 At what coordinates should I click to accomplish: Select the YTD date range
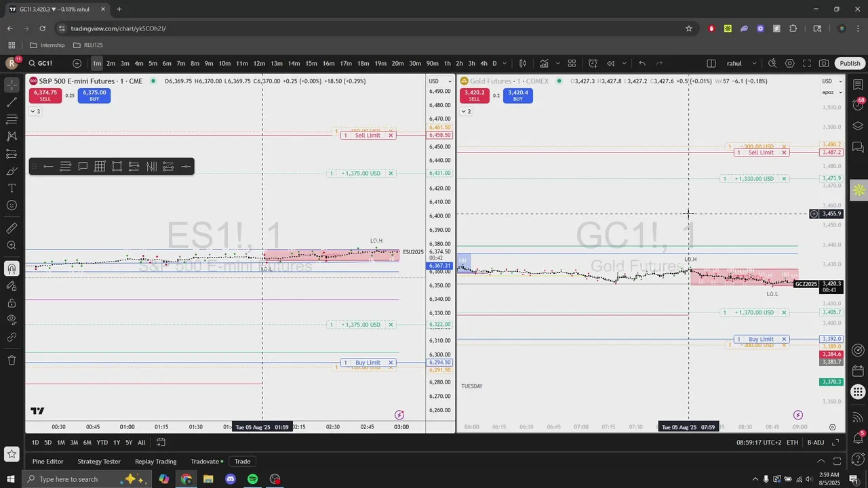click(x=102, y=443)
